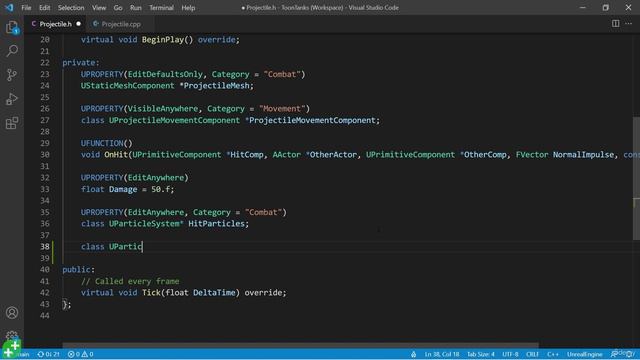Click 'UParticleSystem' on line 36
640x360 pixels.
[x=144, y=224]
